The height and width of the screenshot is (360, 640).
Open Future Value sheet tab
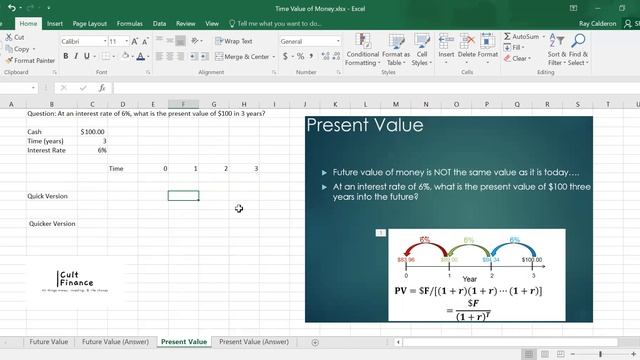coord(49,342)
